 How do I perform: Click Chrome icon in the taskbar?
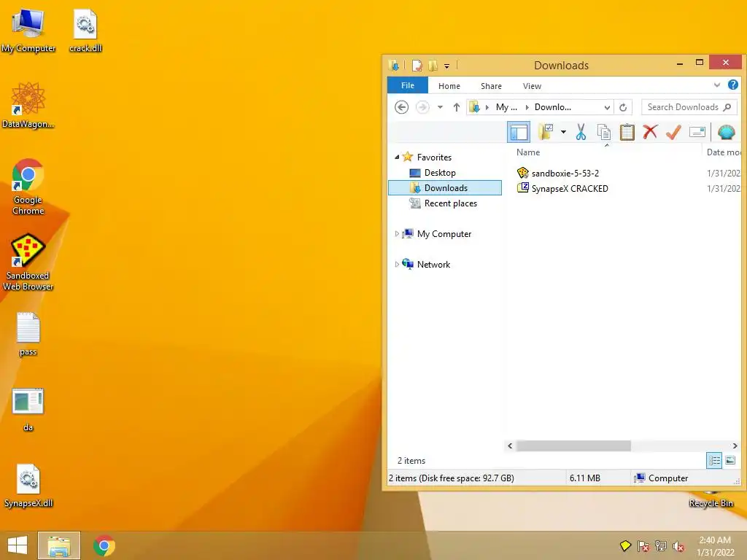click(104, 545)
